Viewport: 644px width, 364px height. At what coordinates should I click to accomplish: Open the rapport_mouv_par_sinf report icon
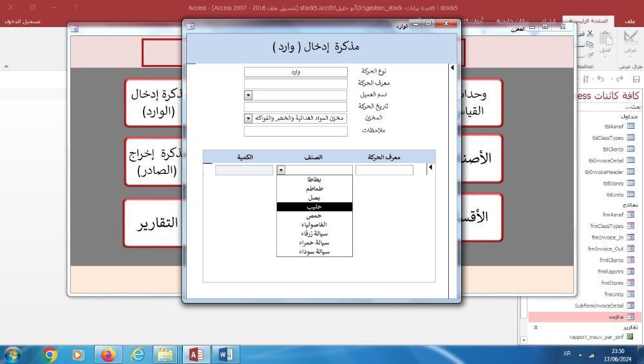(630, 336)
